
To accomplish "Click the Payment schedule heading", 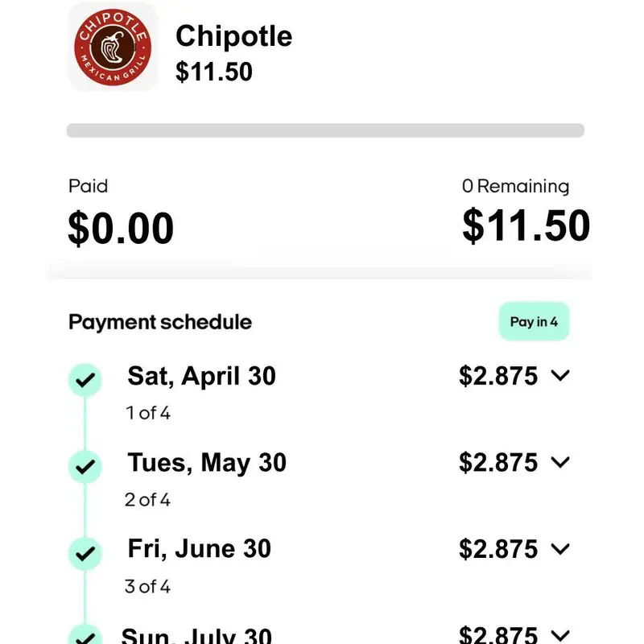I will coord(160,322).
